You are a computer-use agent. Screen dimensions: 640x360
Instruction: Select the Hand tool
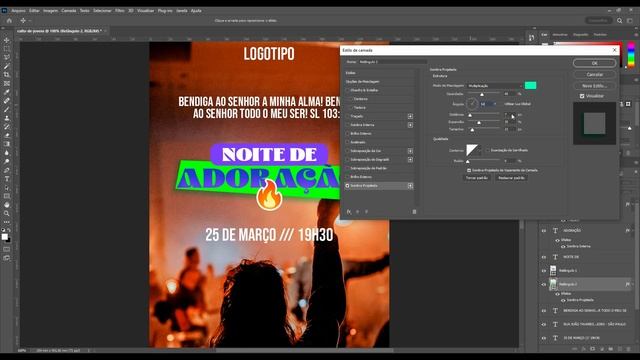pos(7,204)
